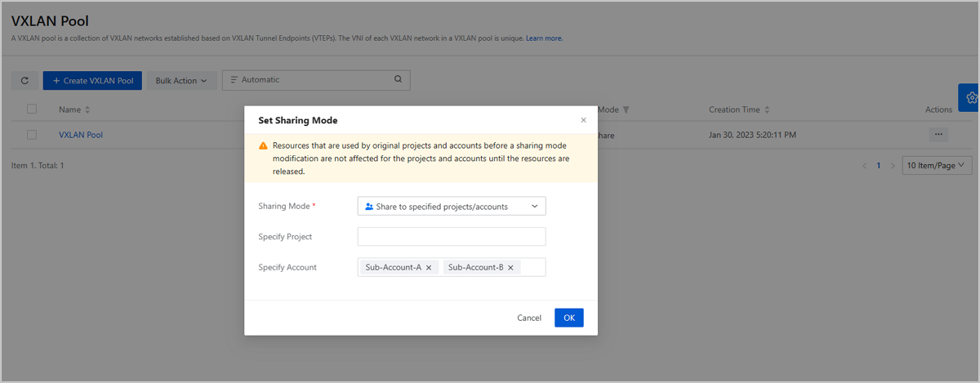Expand the Sharing Mode dropdown
This screenshot has height=383, width=980.
[x=452, y=207]
